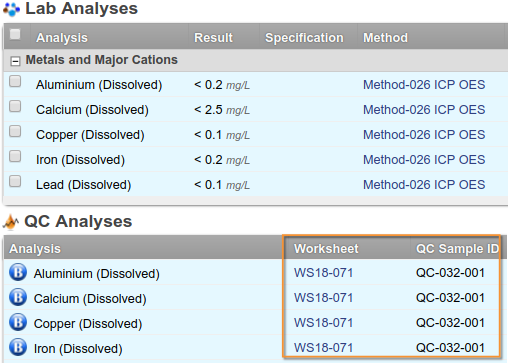Click QC-032-001 in the Copper QC row
508x363 pixels.
450,323
